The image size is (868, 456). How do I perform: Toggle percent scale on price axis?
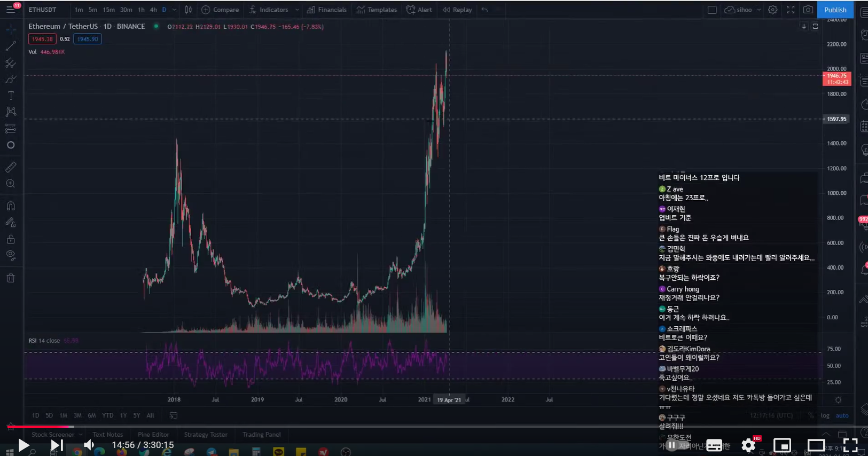811,415
